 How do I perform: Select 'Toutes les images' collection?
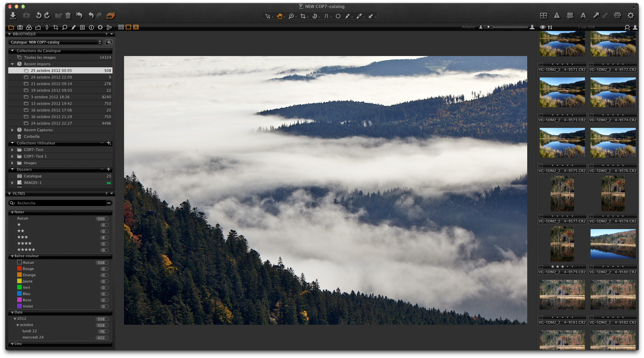coord(60,57)
